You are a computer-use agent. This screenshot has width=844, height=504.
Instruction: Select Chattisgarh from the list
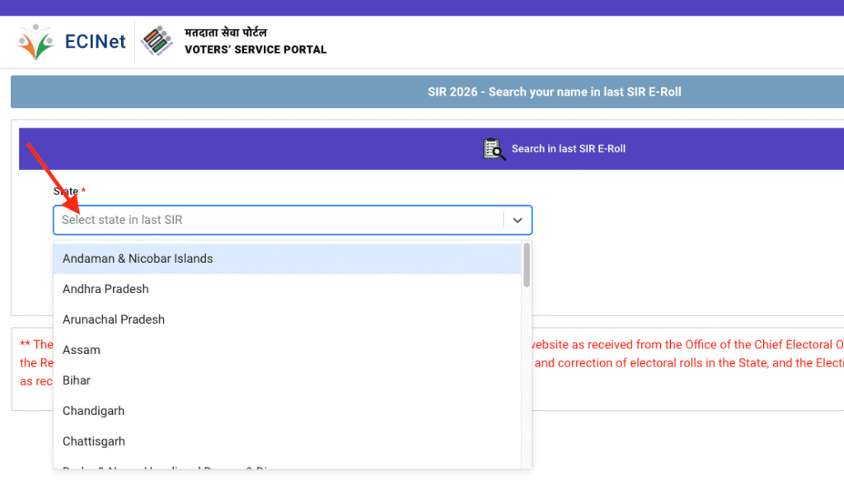click(x=93, y=441)
